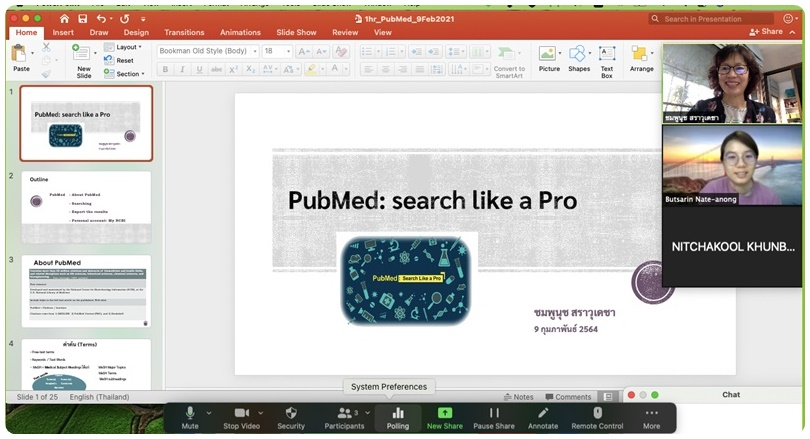Switch to the Transitions ribbon tab
The width and height of the screenshot is (810, 439).
(184, 32)
